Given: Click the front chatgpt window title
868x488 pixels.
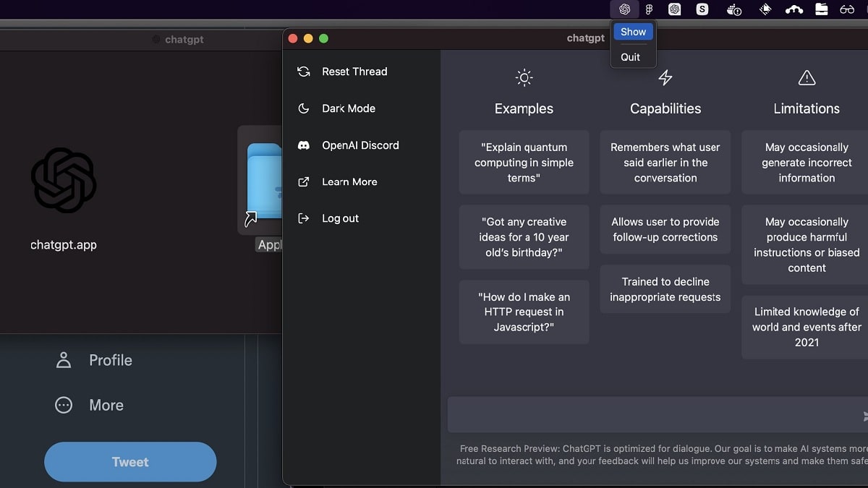Looking at the screenshot, I should [586, 38].
